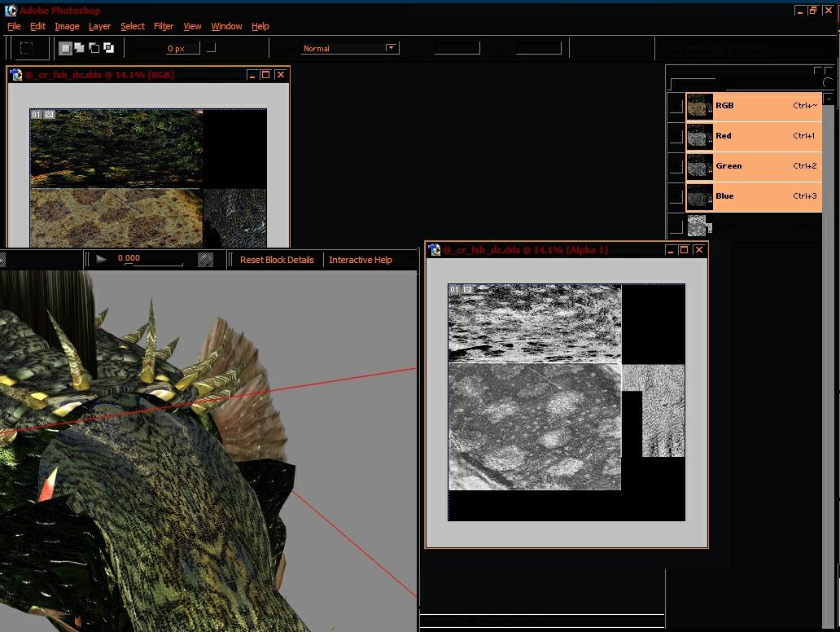840x632 pixels.
Task: Click the slice image-type icon in RGB window
Action: point(50,114)
